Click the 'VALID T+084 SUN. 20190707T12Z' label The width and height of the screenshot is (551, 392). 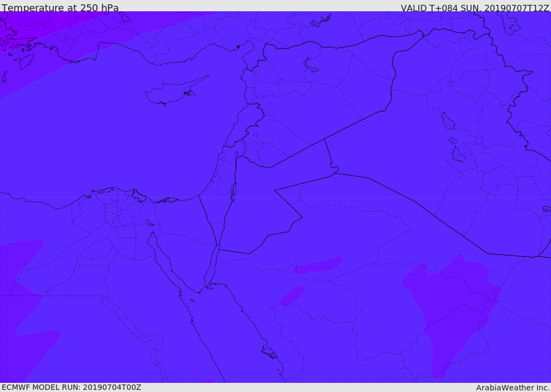click(475, 8)
